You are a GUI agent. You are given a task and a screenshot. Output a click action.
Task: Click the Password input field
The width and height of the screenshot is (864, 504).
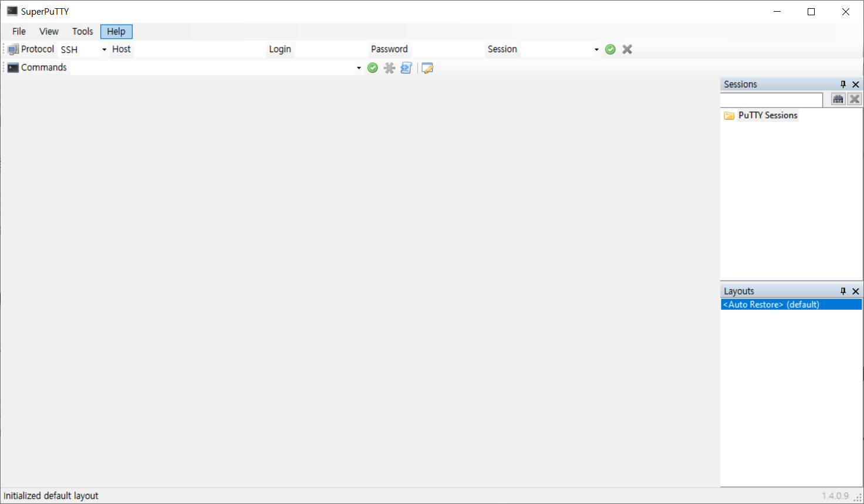(x=447, y=50)
